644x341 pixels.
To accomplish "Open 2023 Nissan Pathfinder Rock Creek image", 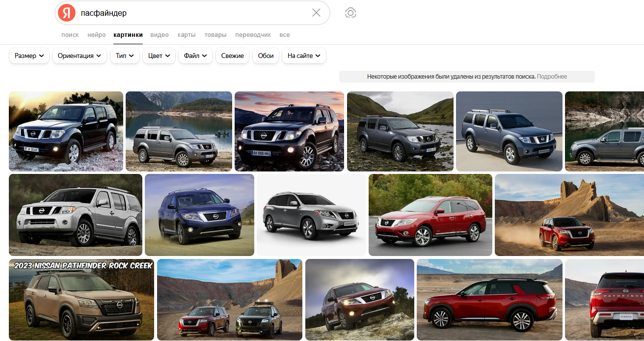I will [81, 300].
